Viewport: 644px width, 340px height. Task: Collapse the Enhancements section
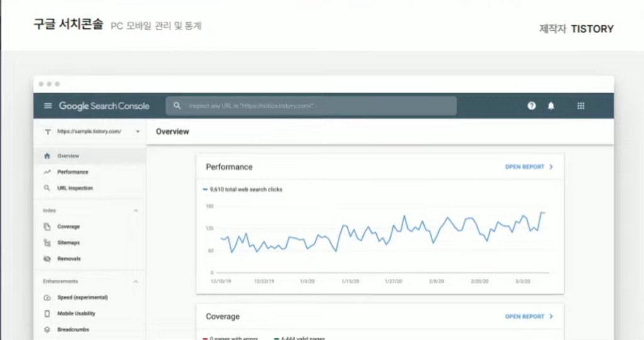136,281
